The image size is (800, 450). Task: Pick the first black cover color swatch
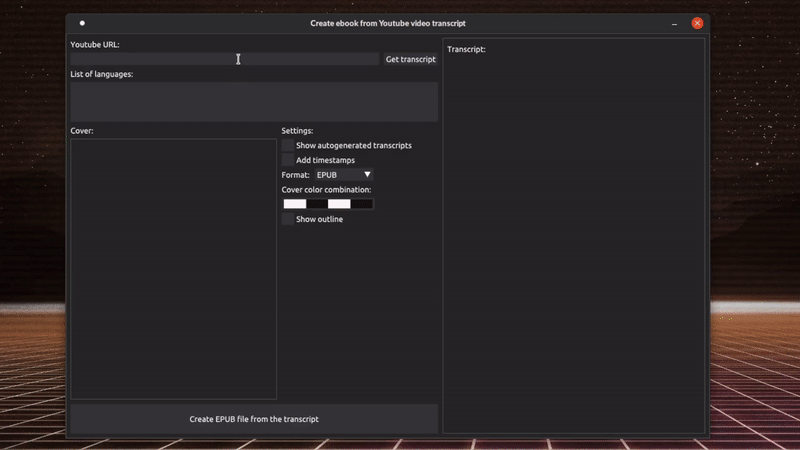(317, 204)
